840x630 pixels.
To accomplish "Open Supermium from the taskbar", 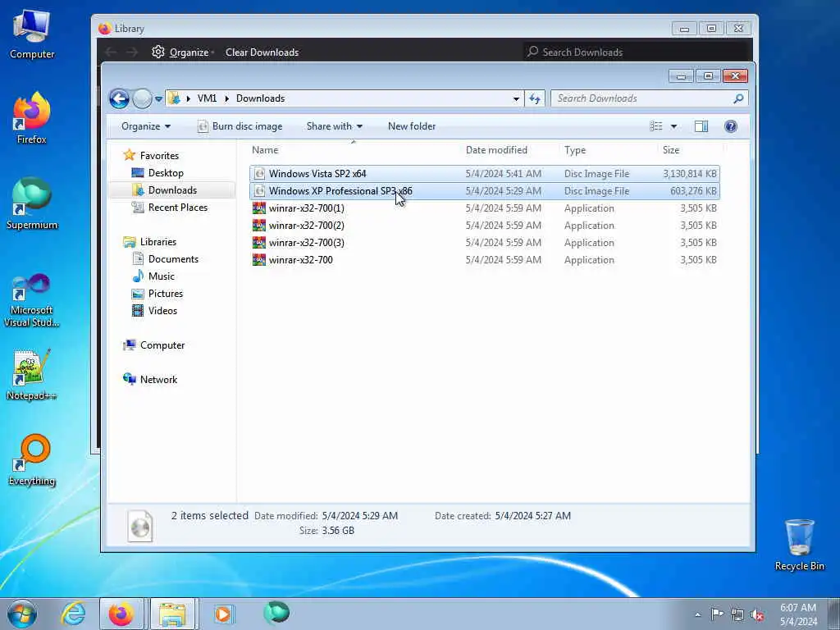I will [276, 613].
